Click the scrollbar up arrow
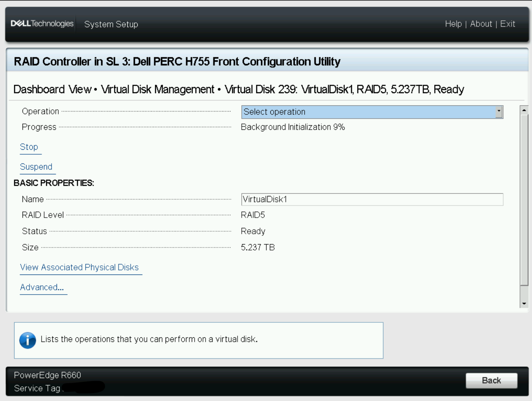Screen dimensions: 532x401 524,110
